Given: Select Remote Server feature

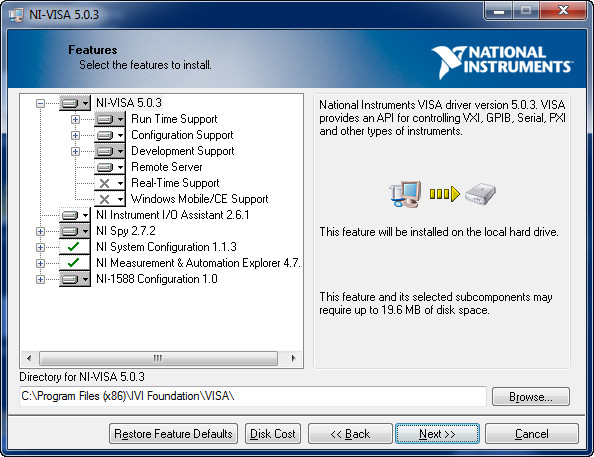Looking at the screenshot, I should (167, 167).
